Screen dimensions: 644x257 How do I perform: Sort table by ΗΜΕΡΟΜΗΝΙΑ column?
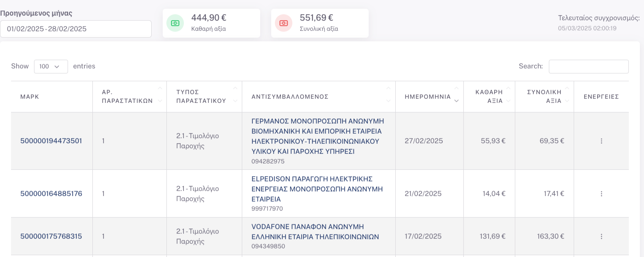point(429,97)
